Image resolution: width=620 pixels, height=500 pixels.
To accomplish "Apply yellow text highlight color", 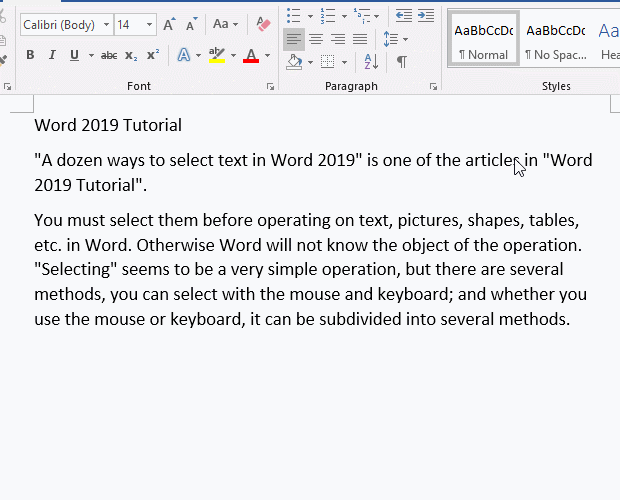I will 217,55.
